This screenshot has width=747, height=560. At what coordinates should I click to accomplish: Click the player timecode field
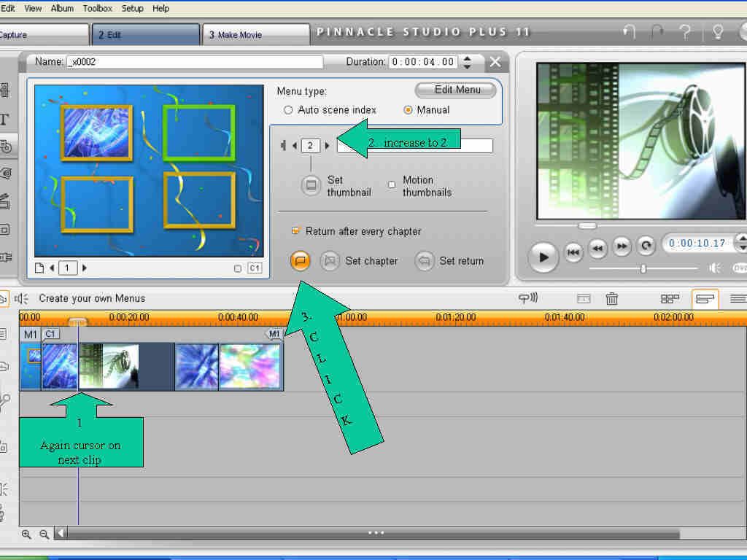click(x=697, y=244)
